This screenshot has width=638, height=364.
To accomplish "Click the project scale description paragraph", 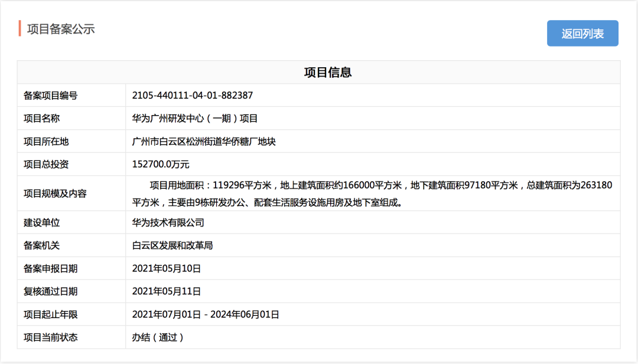I will point(372,194).
